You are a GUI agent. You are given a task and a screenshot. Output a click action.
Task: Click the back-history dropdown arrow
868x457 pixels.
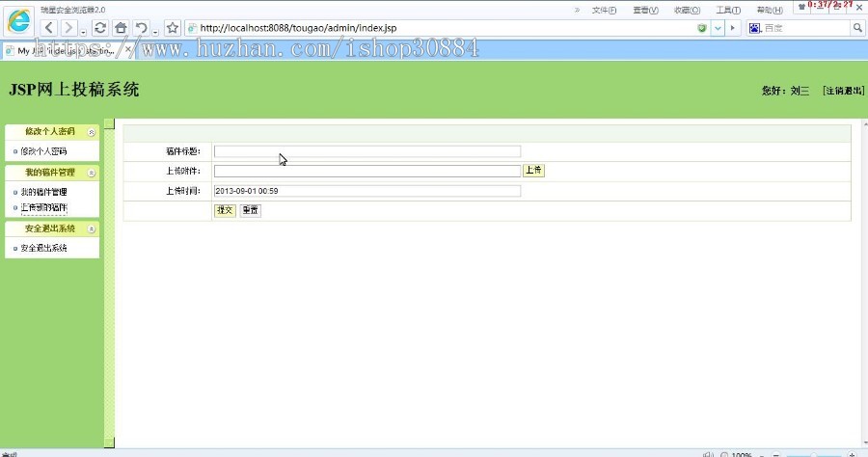[83, 33]
